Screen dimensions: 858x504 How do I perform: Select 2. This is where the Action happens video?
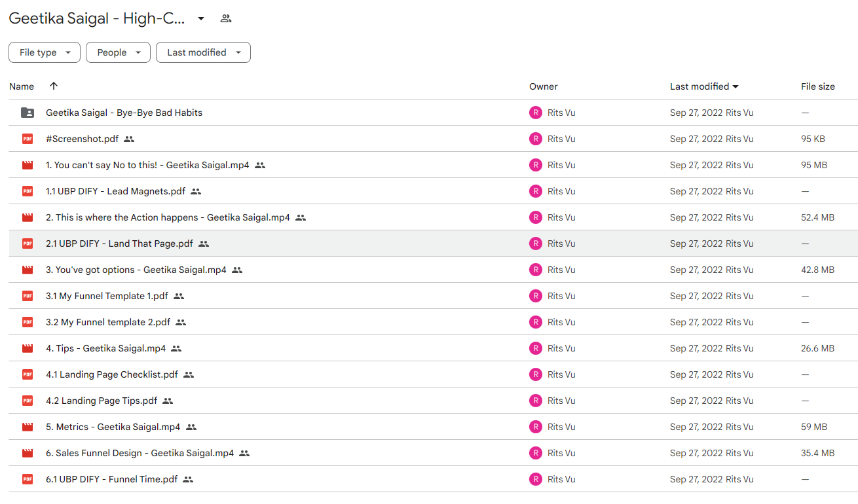pos(168,217)
